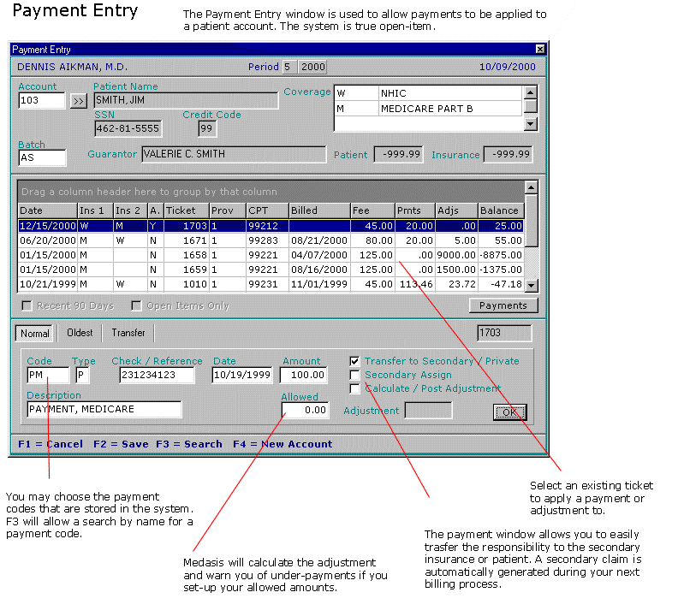This screenshot has height=616, width=678.
Task: Close the Payment Entry window
Action: click(539, 50)
